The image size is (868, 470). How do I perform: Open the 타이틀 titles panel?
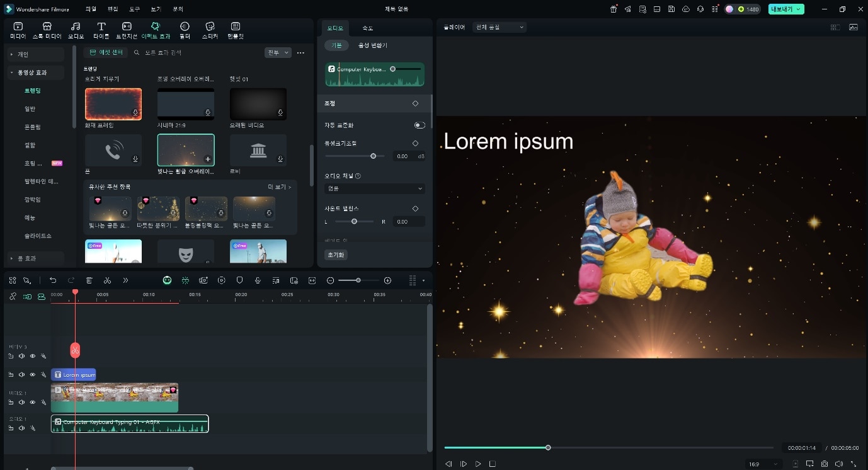101,30
